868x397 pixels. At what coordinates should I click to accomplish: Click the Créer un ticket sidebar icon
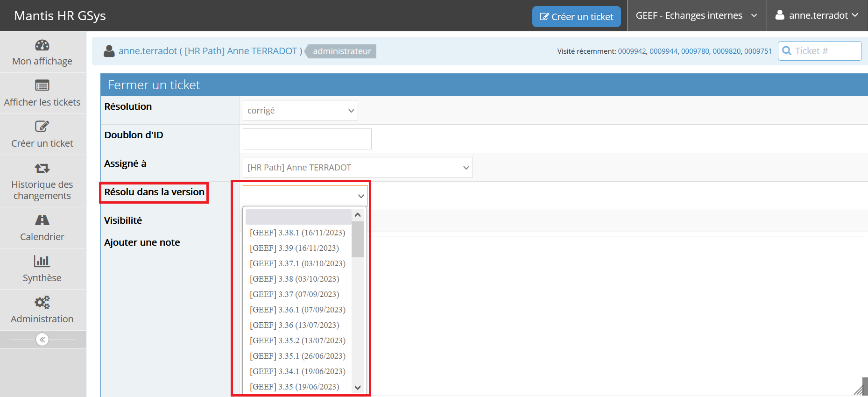[x=42, y=127]
